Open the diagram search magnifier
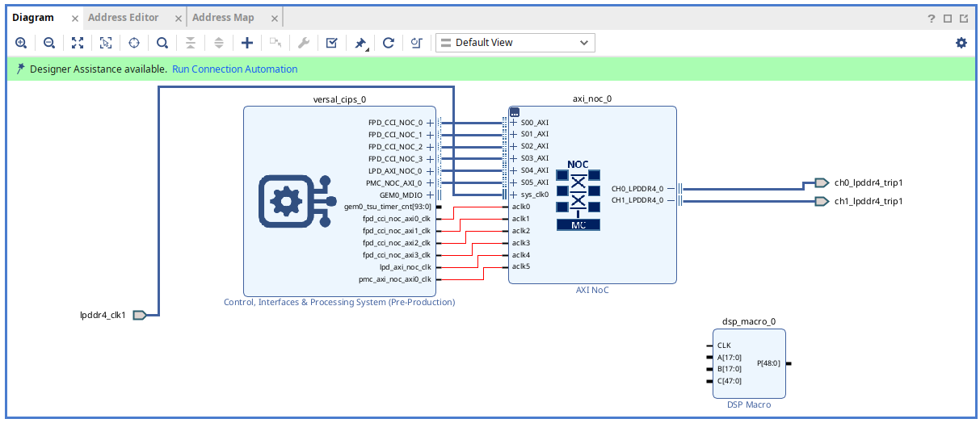Viewport: 980px width, 423px height. pos(162,43)
